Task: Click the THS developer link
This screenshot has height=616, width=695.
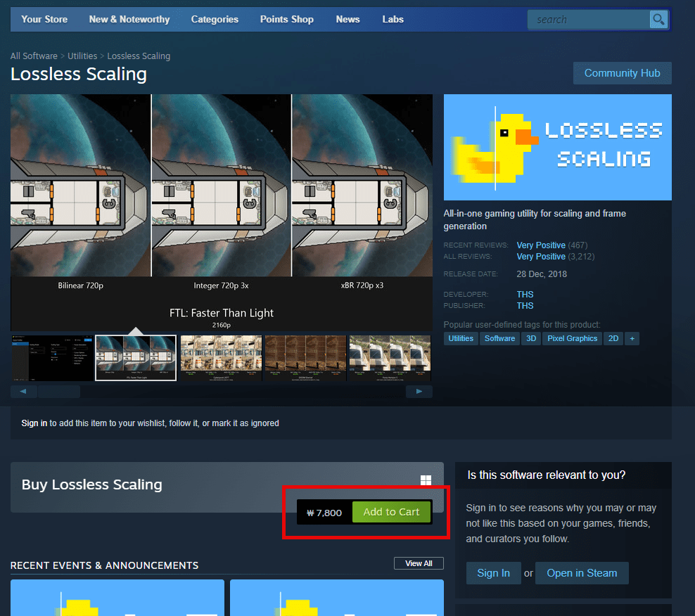Action: [x=525, y=294]
